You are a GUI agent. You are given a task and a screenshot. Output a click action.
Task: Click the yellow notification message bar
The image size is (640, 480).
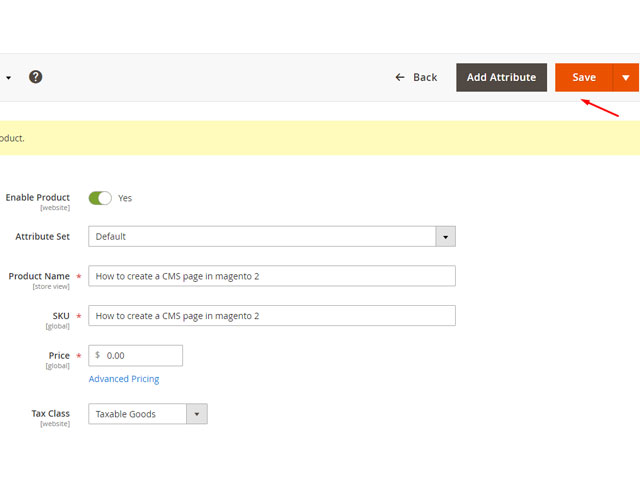coord(320,138)
